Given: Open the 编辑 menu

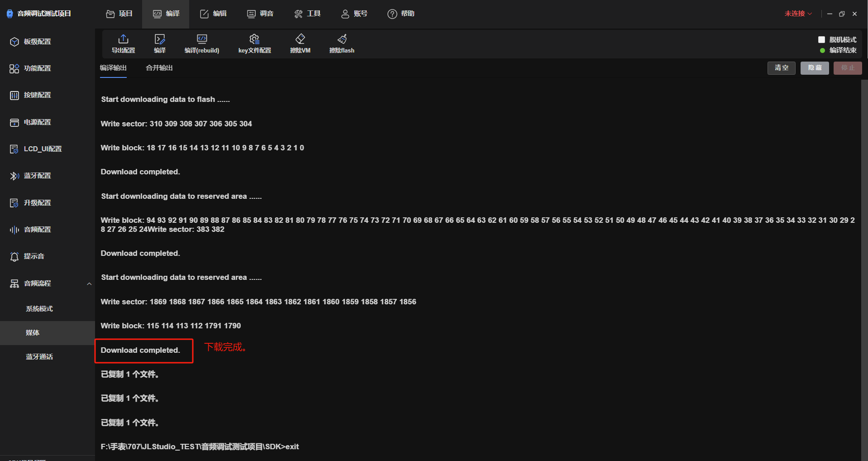Looking at the screenshot, I should [214, 14].
